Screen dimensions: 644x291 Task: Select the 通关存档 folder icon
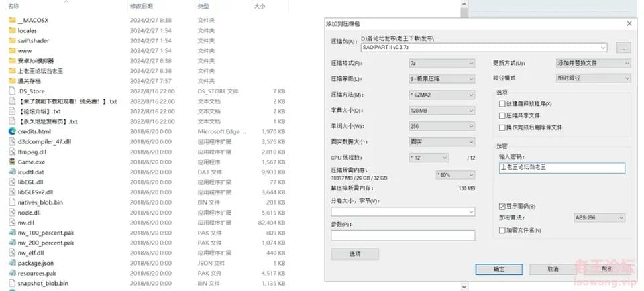(12, 81)
